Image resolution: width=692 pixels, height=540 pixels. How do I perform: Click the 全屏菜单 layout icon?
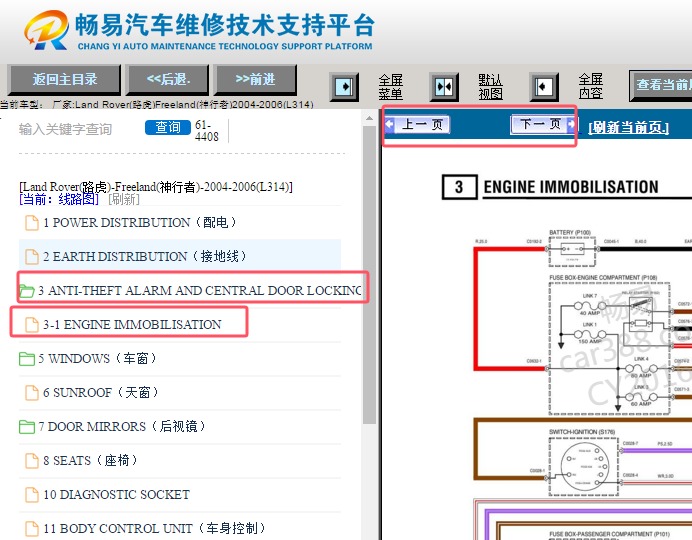click(x=344, y=86)
